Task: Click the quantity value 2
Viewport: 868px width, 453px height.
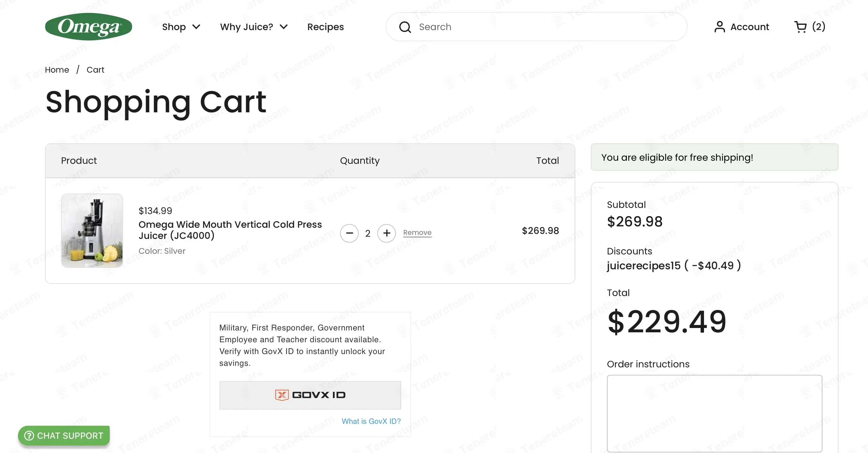Action: point(368,233)
